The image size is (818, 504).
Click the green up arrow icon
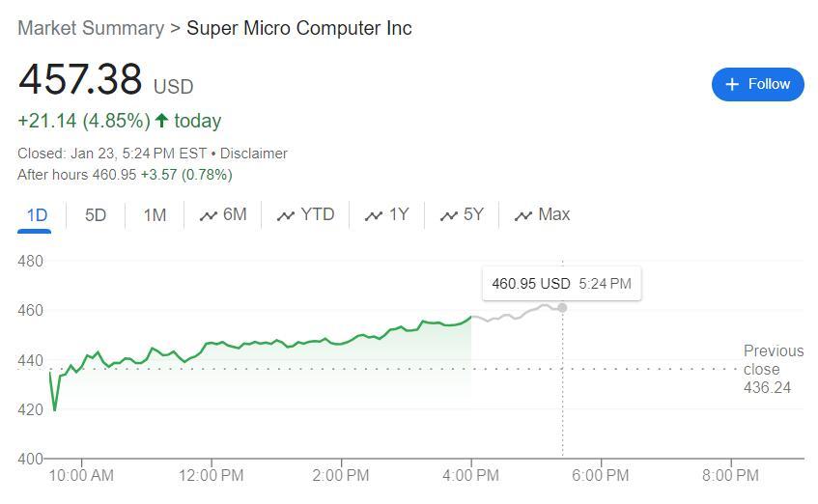pos(161,121)
